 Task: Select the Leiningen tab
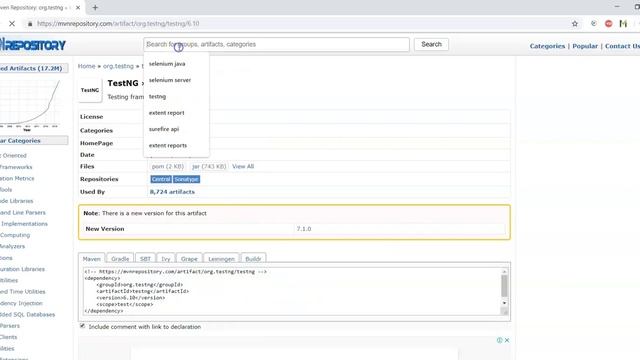(221, 259)
